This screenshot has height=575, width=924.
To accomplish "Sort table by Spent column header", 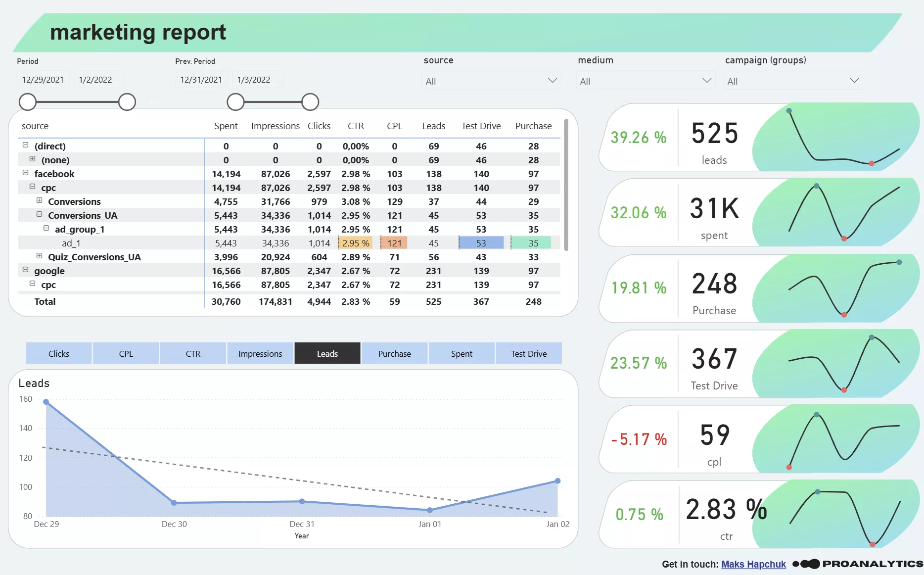I will click(x=226, y=126).
